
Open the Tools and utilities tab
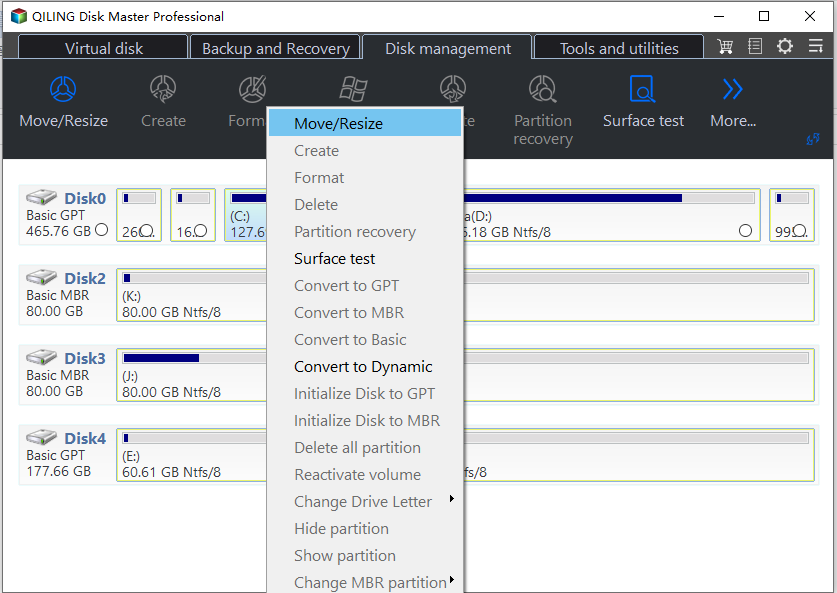point(619,48)
